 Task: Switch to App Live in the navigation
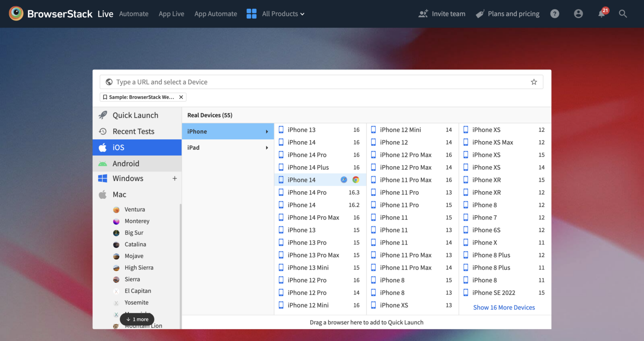171,13
